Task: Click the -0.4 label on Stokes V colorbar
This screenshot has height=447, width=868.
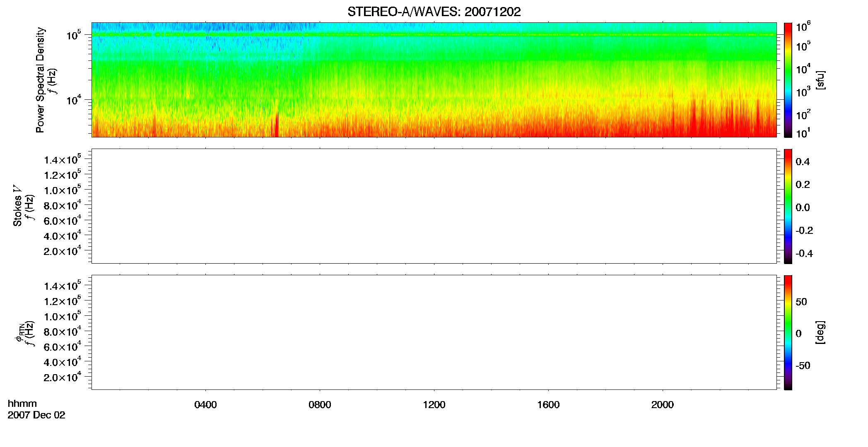Action: click(x=804, y=253)
